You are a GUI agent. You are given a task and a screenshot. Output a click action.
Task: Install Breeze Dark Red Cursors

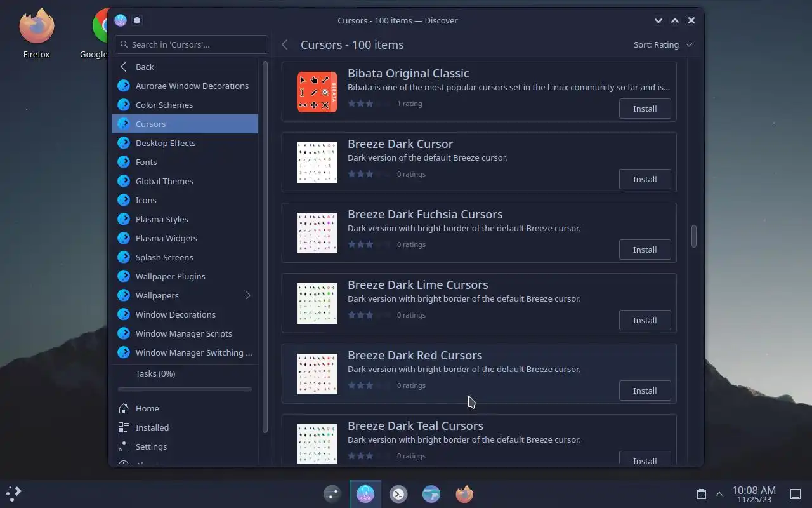coord(645,391)
